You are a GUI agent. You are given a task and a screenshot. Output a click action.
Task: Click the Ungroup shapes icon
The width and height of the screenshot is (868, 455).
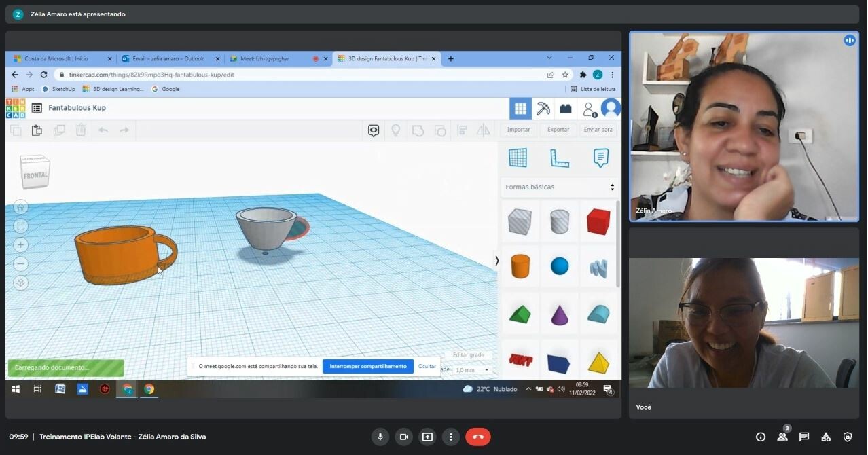coord(440,130)
